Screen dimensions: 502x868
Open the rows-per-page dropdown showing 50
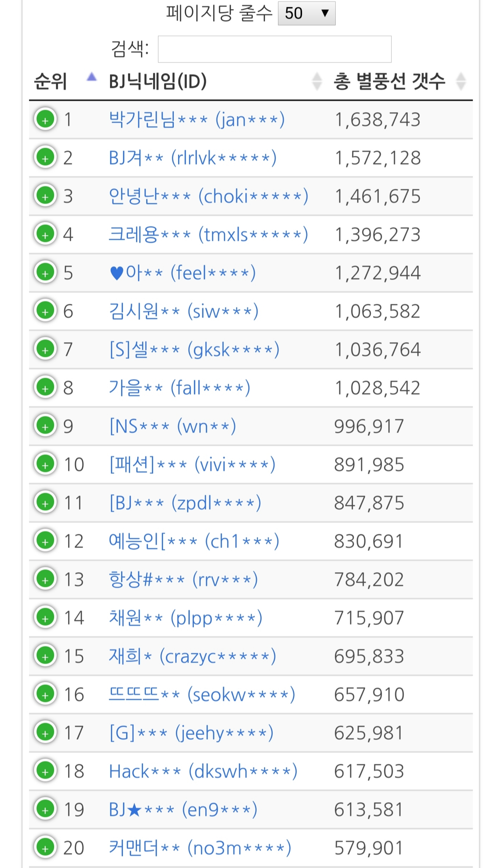click(306, 13)
